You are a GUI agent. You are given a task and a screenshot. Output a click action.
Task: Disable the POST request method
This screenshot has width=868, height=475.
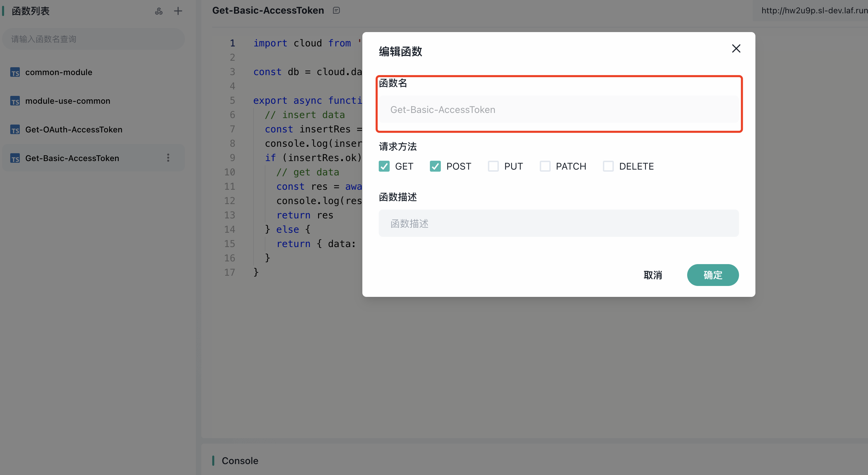pos(435,166)
